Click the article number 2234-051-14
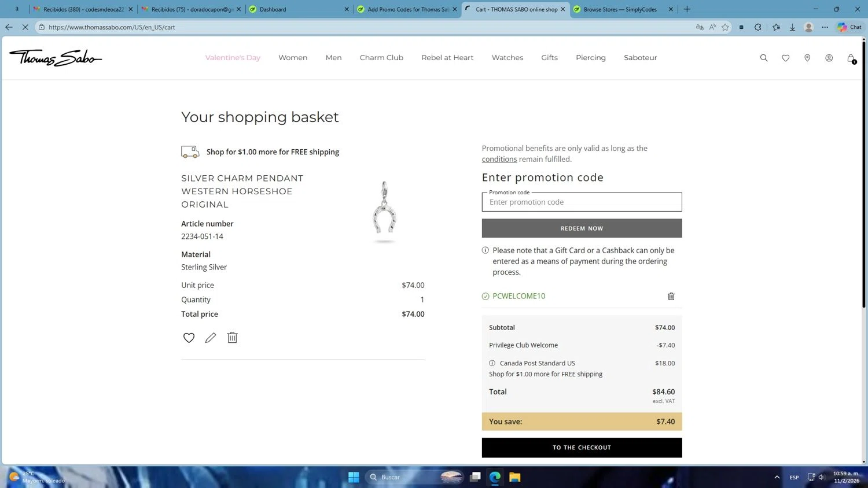The height and width of the screenshot is (488, 868). [x=202, y=236]
